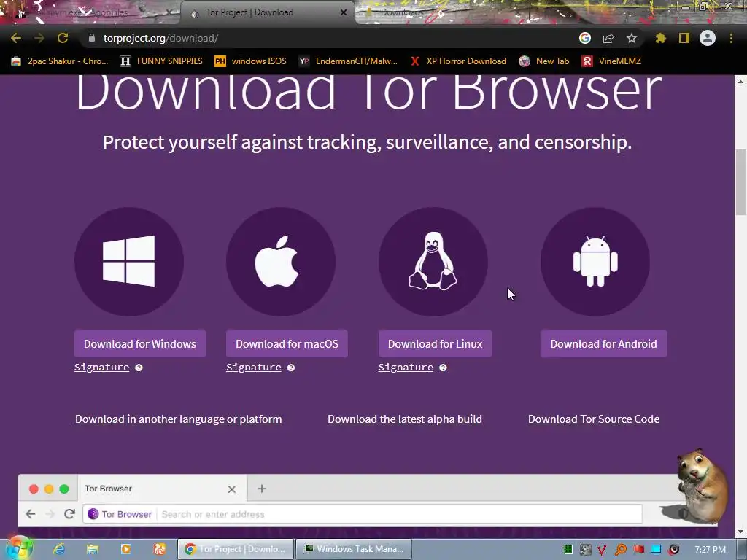Click Chrome's forward navigation arrow
This screenshot has width=747, height=560.
pyautogui.click(x=39, y=38)
